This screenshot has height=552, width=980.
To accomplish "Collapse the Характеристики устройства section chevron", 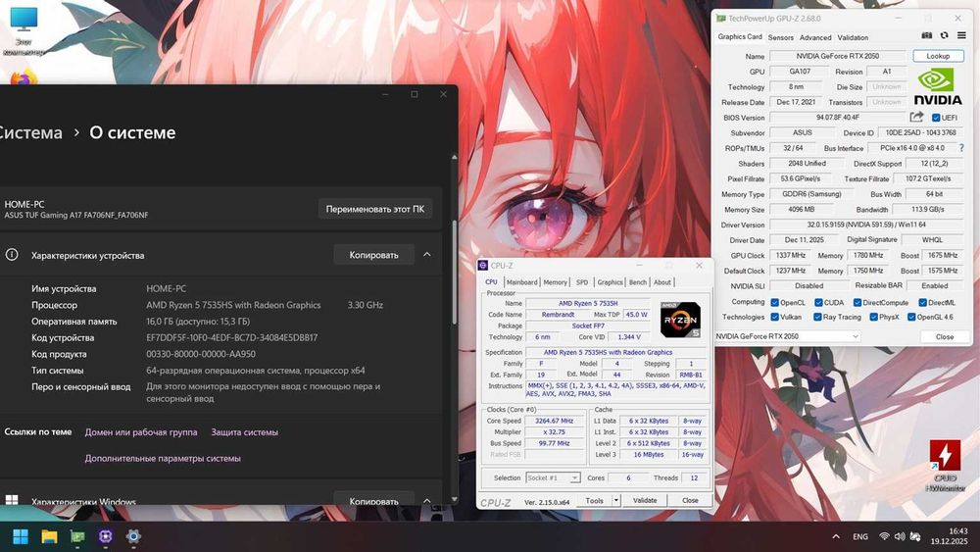I will click(x=427, y=255).
